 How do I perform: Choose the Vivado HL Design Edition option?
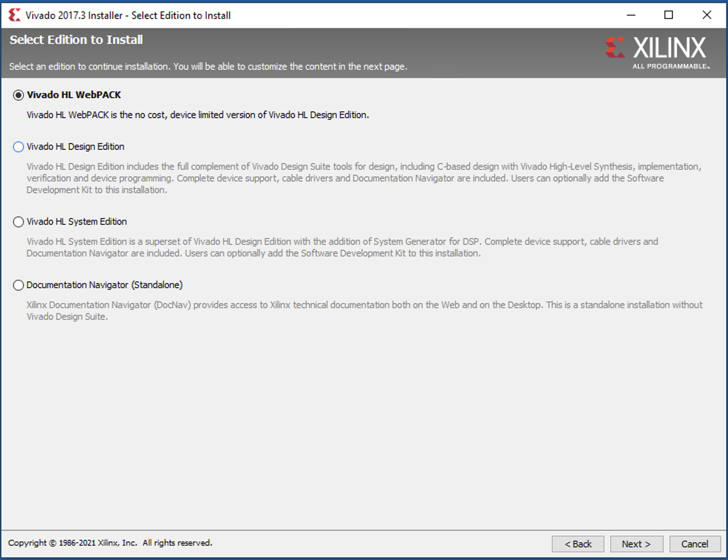[18, 147]
